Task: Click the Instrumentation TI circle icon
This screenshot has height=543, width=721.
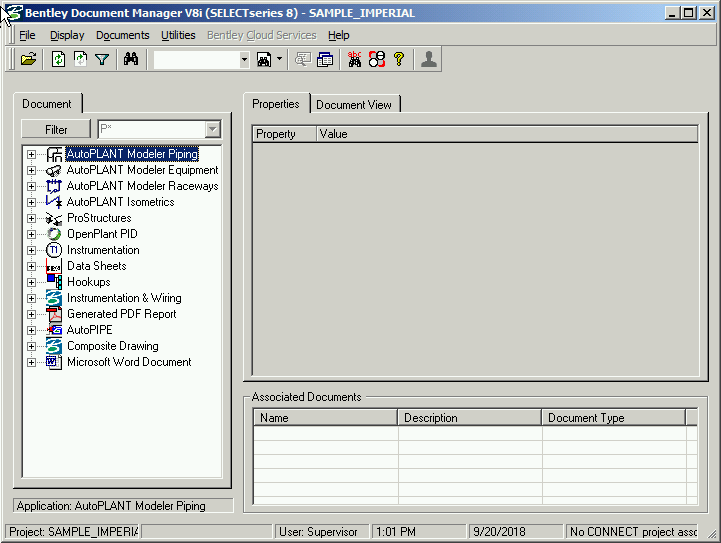Action: point(54,250)
